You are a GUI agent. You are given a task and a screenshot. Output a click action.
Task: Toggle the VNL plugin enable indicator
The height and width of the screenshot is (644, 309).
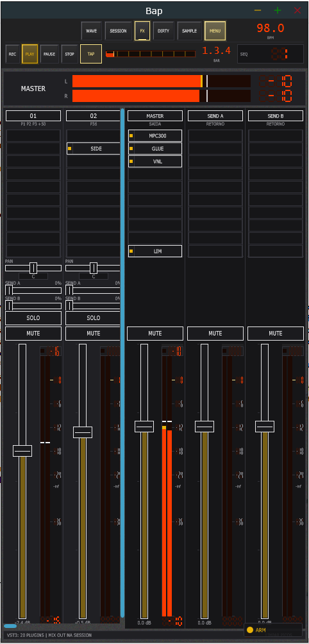(131, 162)
